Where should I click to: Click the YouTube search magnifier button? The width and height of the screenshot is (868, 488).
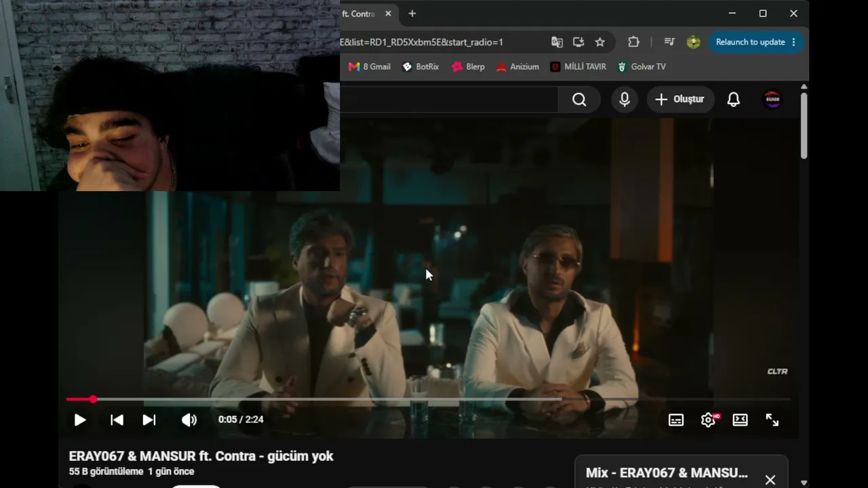coord(579,100)
